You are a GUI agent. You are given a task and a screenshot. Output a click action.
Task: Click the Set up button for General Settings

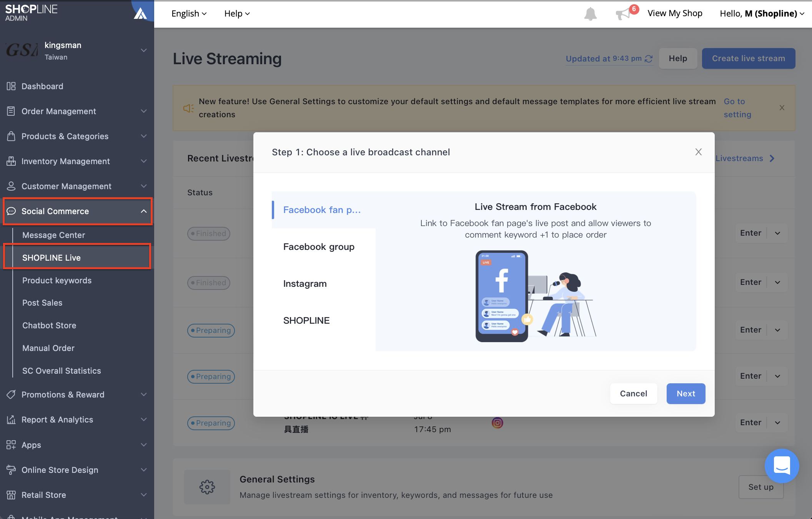coord(761,487)
